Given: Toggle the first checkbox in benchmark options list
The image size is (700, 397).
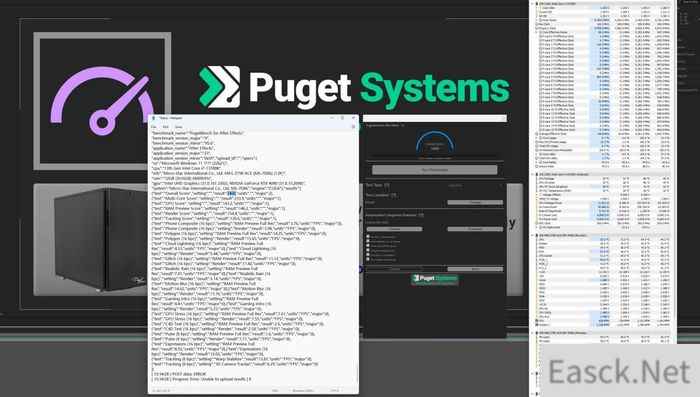Looking at the screenshot, I should coord(368,236).
